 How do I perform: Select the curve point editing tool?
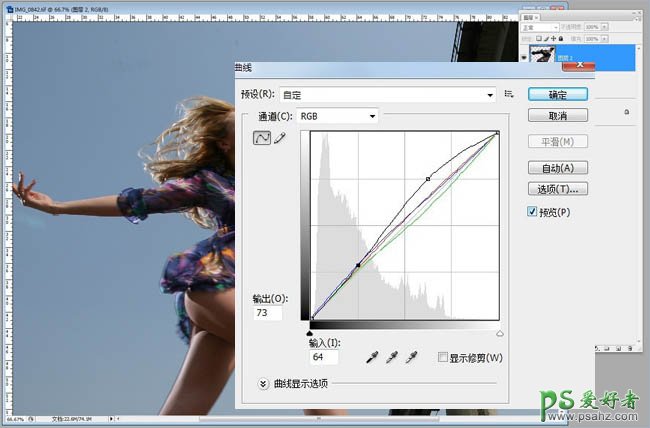pyautogui.click(x=263, y=138)
